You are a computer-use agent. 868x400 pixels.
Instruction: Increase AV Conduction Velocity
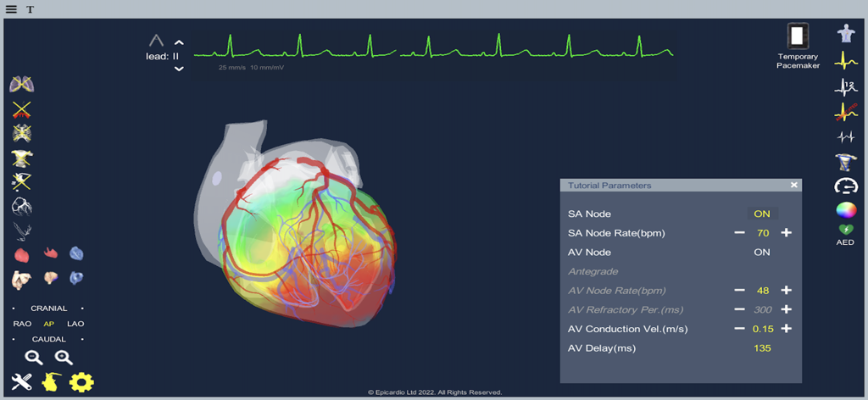(x=786, y=329)
